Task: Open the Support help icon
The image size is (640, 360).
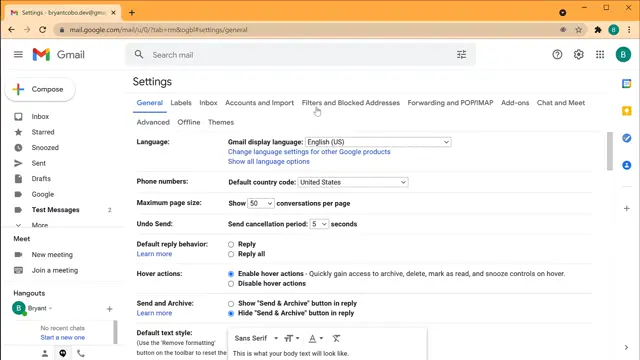Action: click(x=557, y=54)
